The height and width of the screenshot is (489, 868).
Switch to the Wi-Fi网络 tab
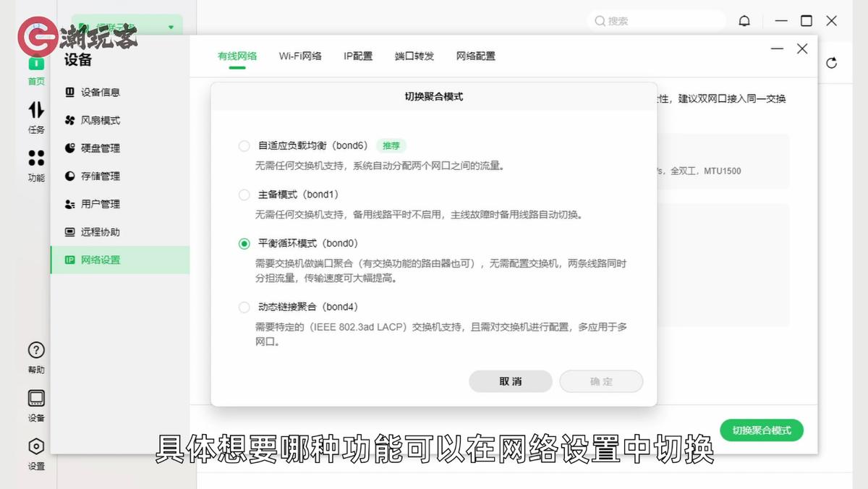point(300,55)
